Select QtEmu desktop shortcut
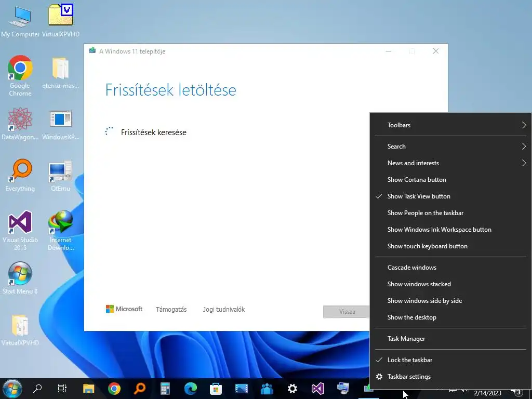Screen dimensions: 532x399 pos(61,176)
